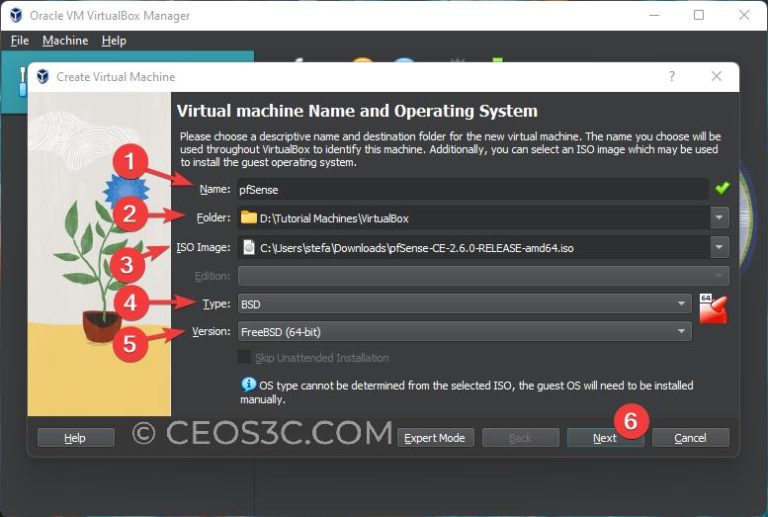Click the Cancel button

[690, 438]
